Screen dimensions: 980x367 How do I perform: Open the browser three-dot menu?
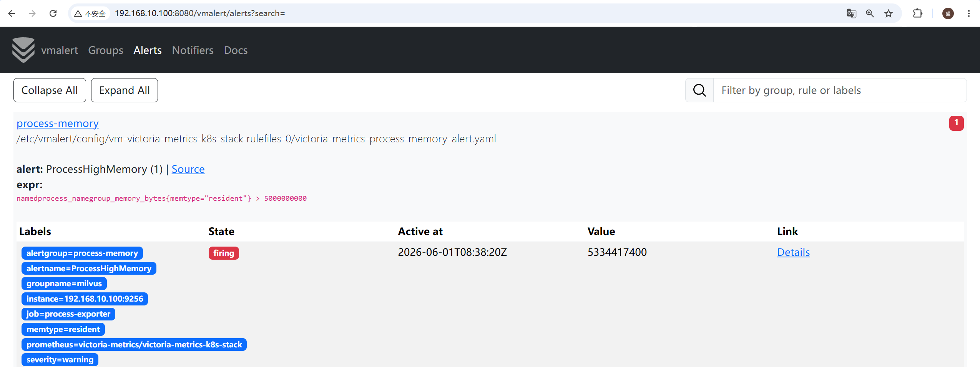tap(969, 13)
